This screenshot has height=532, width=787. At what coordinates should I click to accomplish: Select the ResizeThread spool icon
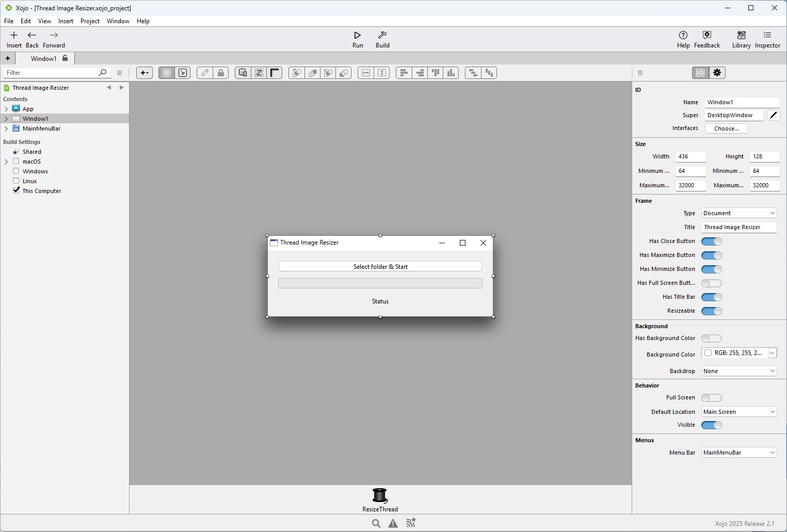(380, 495)
